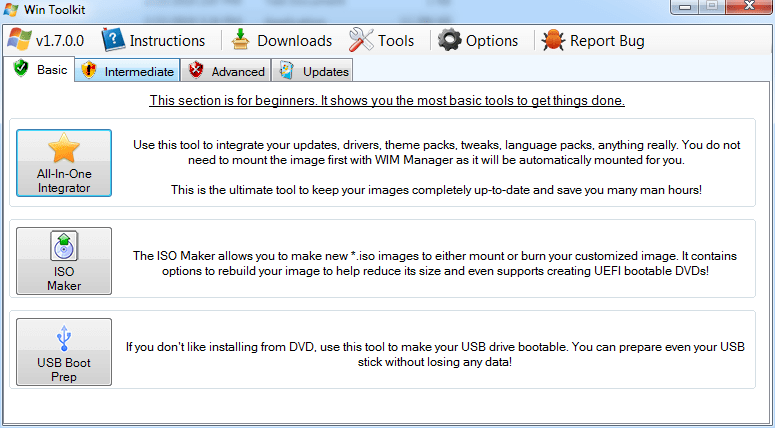This screenshot has height=428, width=775.
Task: Switch to the Intermediate tab
Action: [128, 71]
